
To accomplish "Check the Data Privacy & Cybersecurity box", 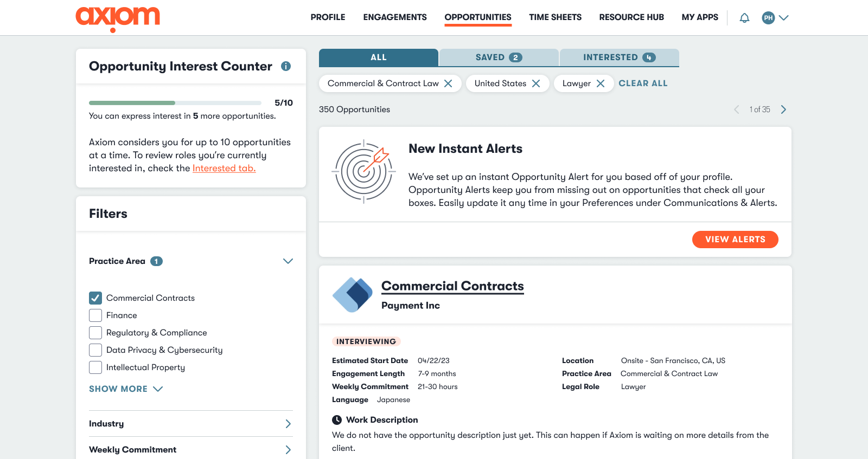I will pyautogui.click(x=95, y=350).
